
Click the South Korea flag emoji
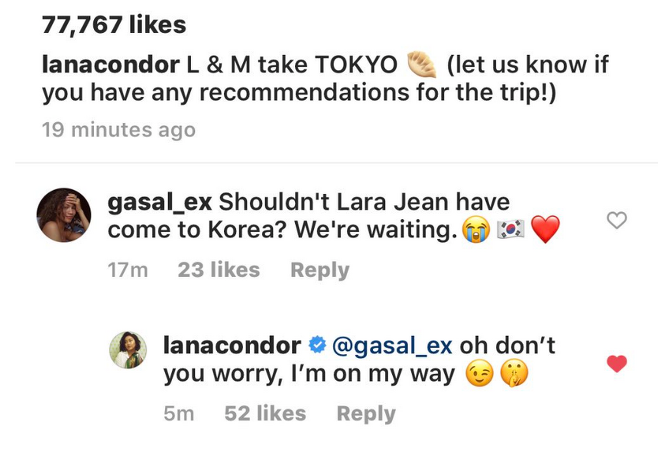(509, 231)
